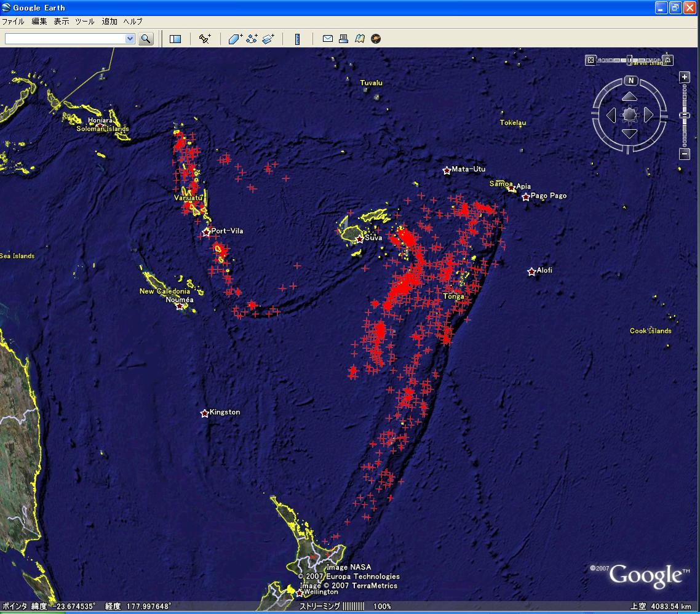Open the ruler measurement tool

point(297,39)
